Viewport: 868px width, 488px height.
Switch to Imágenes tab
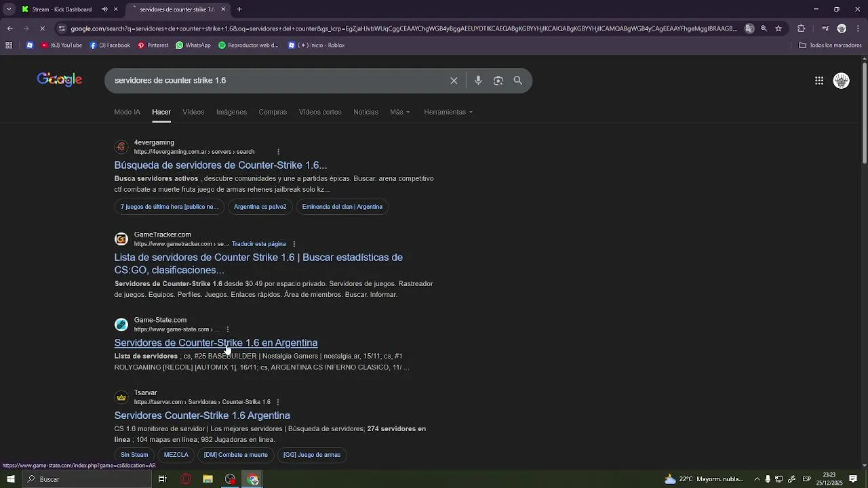pos(231,112)
